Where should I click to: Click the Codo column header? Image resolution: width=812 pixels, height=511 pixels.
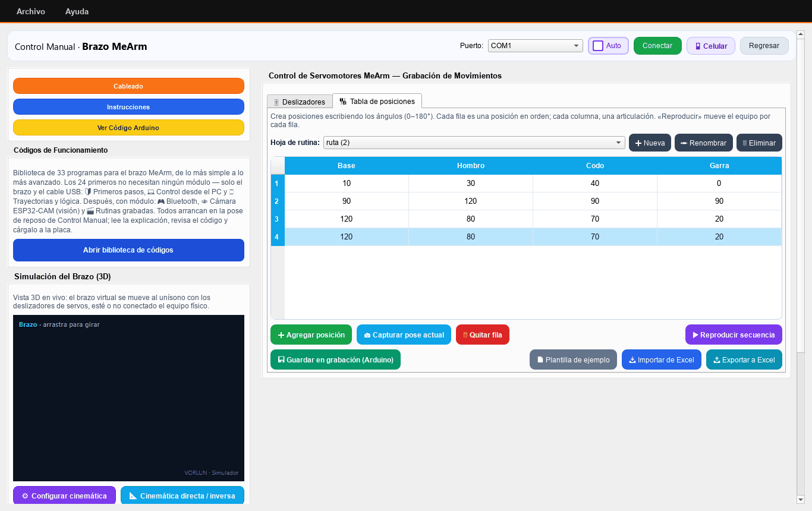pyautogui.click(x=595, y=166)
